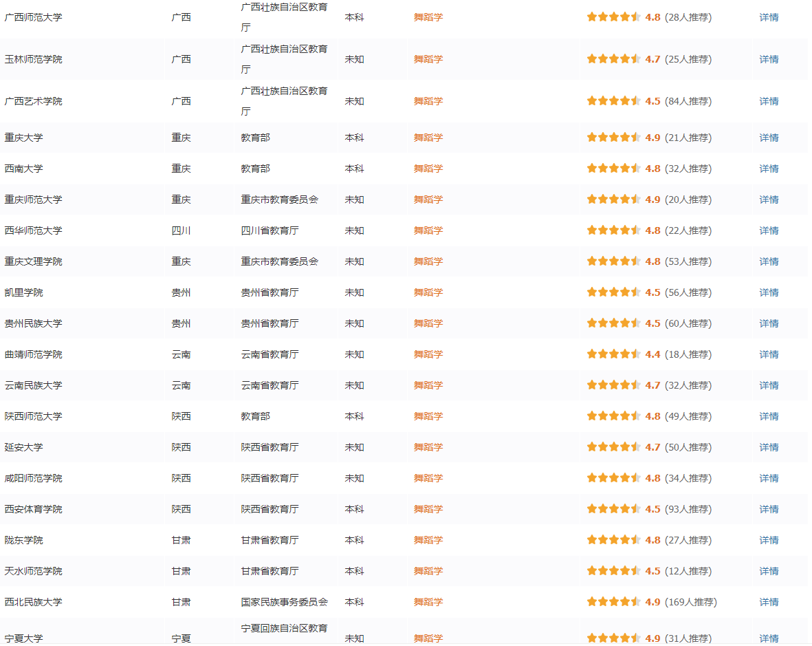
Task: Open 详情 link for 广西艺术学院
Action: (769, 101)
